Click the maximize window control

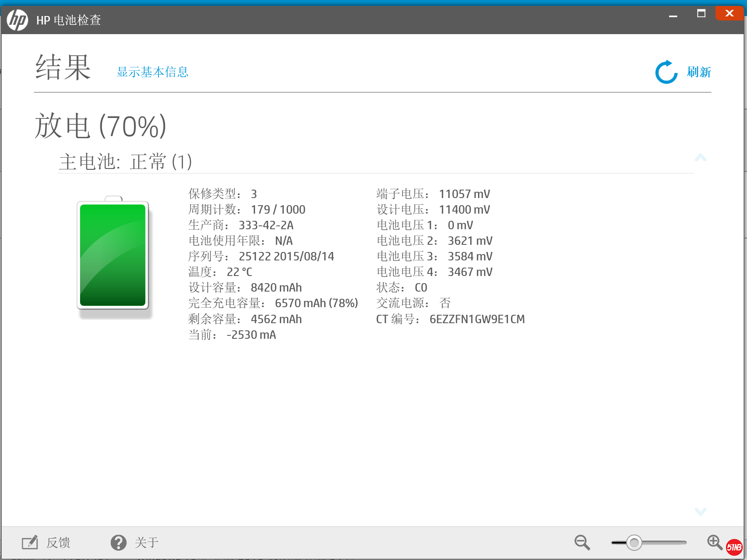click(701, 13)
